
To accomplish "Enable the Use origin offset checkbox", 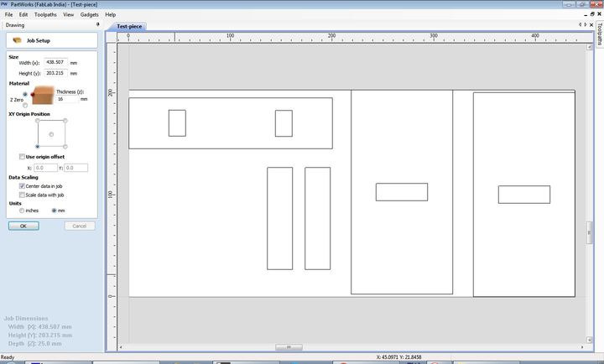I will 22,157.
